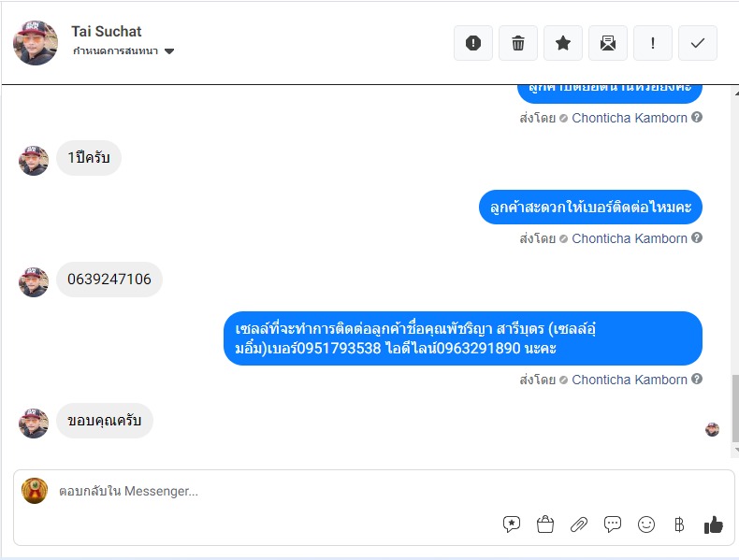Expand the conversation assignment dropdown arrow

tap(169, 51)
